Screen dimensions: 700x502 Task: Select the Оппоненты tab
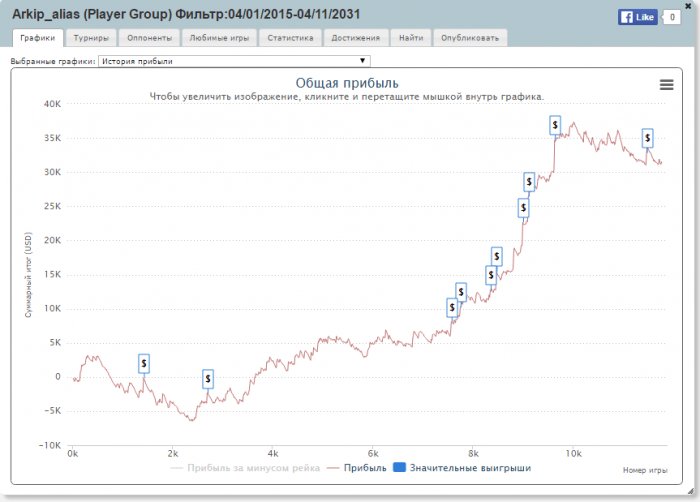pyautogui.click(x=150, y=38)
